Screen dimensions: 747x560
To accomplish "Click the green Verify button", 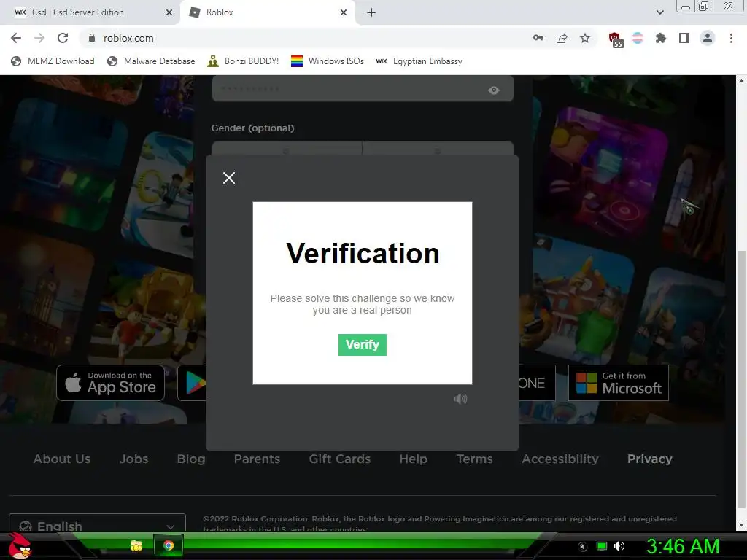I will pos(362,345).
